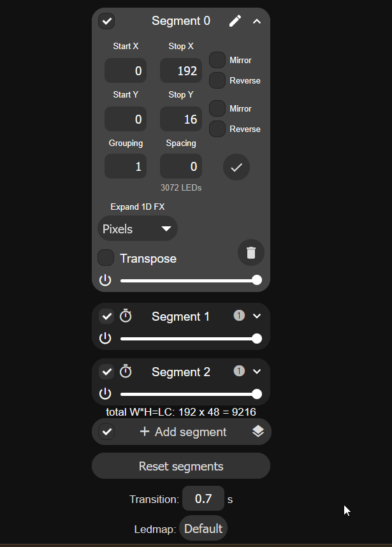
Task: Enable the Reverse checkbox for Y axis
Action: (x=217, y=129)
